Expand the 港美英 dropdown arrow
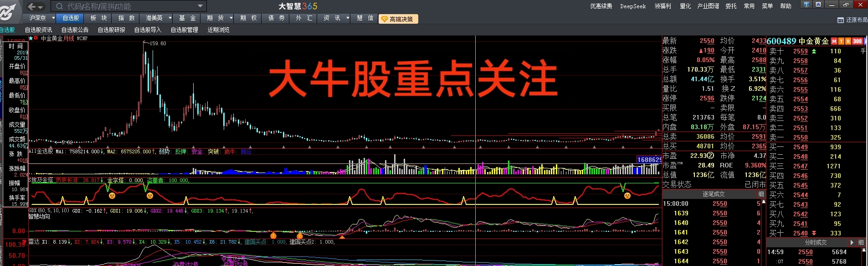Screen dimensions: 868x266 click(x=170, y=18)
